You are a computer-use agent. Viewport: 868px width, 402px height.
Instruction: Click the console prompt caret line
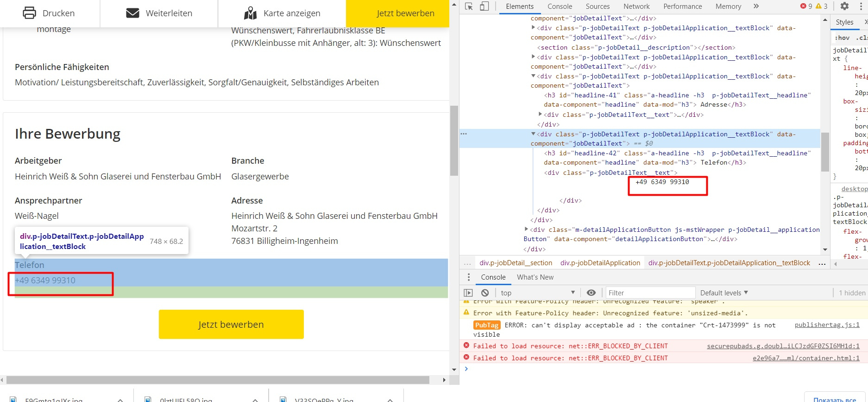point(663,369)
